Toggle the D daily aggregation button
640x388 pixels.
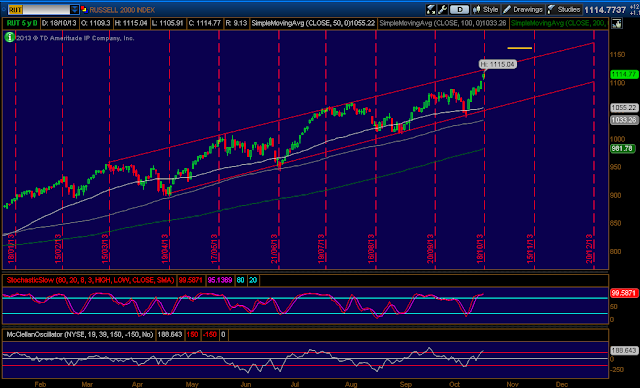click(460, 9)
